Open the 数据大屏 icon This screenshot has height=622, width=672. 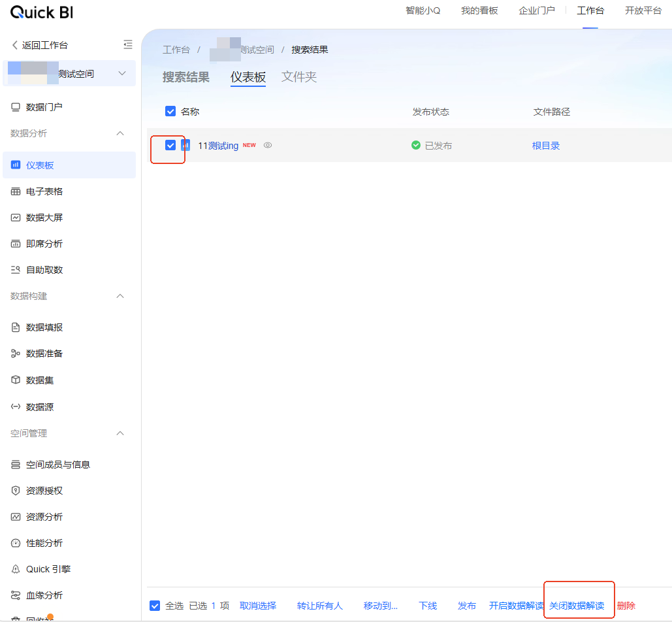click(16, 218)
